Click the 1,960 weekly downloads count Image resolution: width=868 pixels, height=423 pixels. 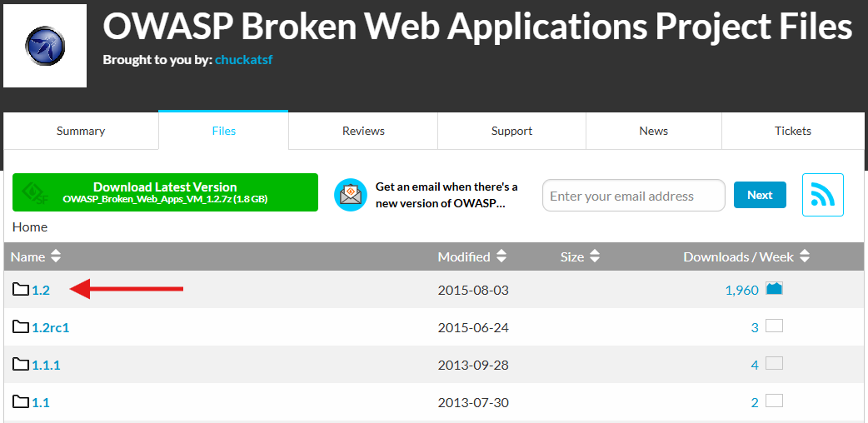pos(741,290)
